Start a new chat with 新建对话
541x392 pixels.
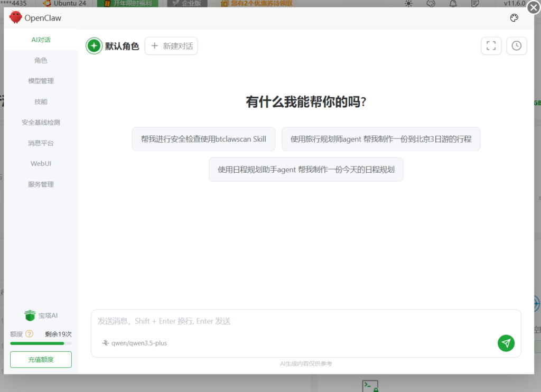tap(171, 46)
